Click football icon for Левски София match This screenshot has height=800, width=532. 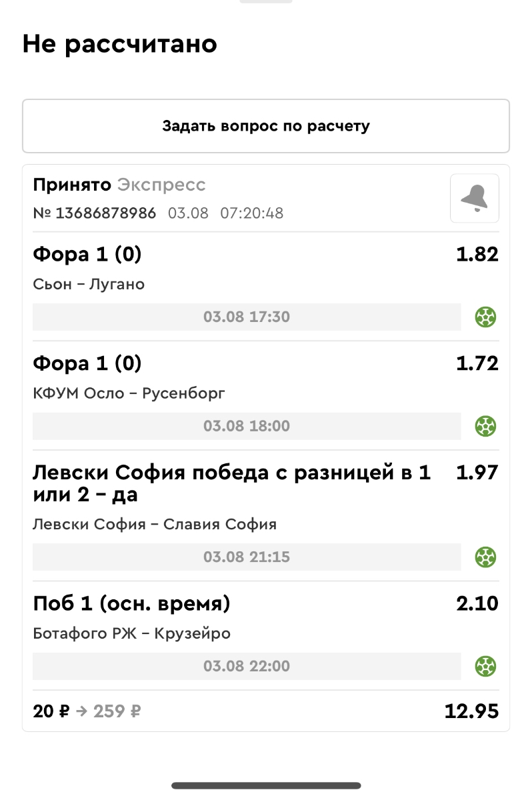coord(486,557)
